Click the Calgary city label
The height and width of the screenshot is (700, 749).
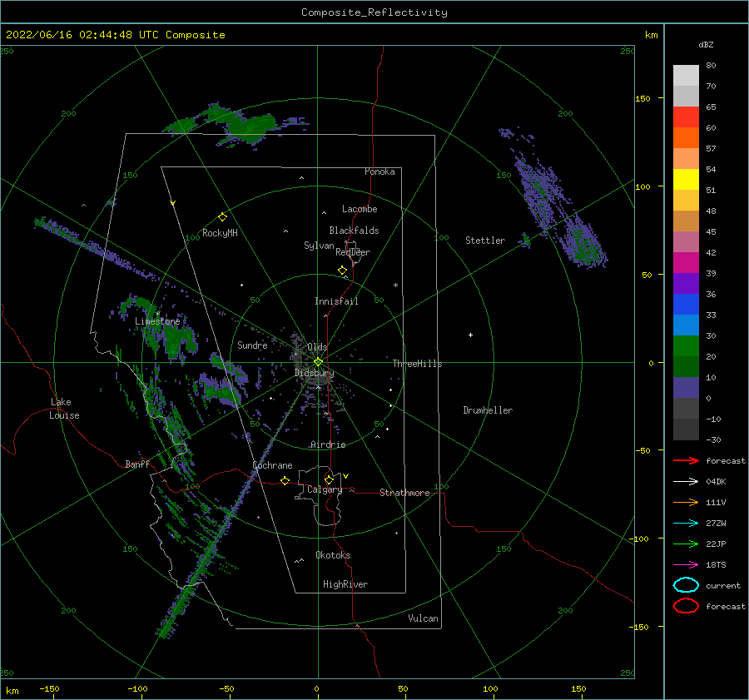[x=325, y=489]
